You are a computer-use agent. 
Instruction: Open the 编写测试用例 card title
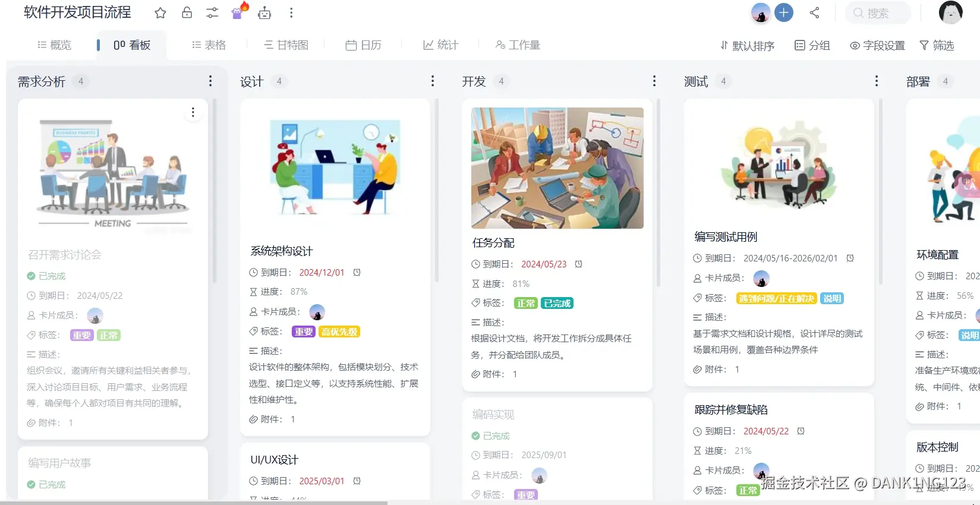[726, 236]
